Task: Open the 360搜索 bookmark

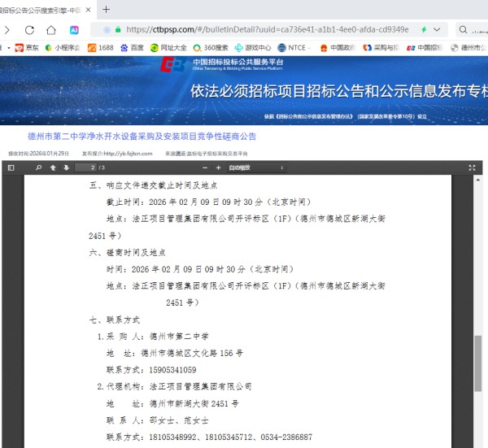Action: point(210,48)
